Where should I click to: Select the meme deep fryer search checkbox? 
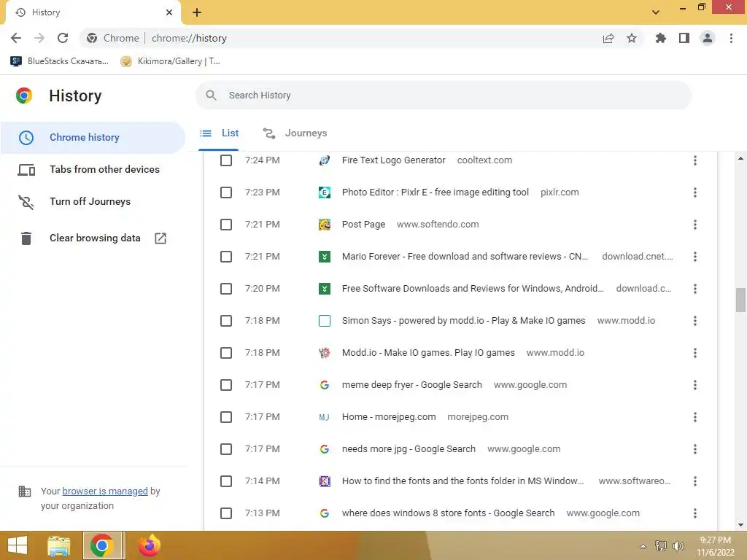[x=226, y=385]
